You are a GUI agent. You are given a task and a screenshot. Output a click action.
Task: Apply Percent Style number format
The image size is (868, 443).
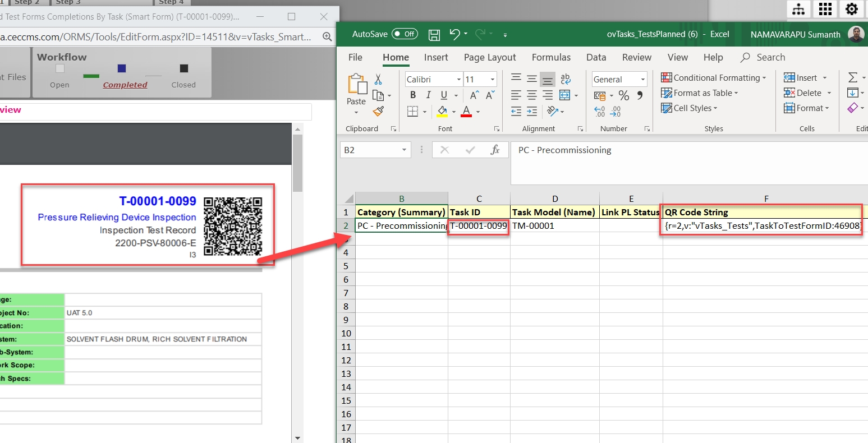(624, 96)
